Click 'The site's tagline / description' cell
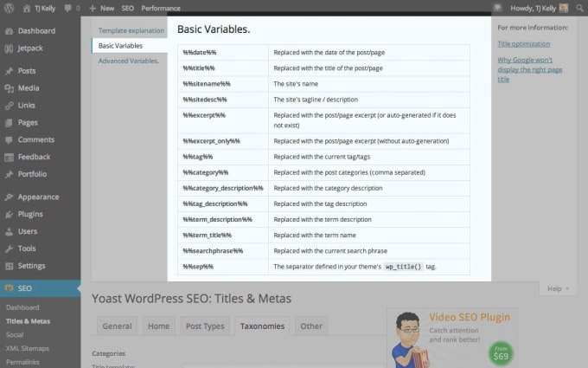The image size is (588, 368). [x=369, y=100]
